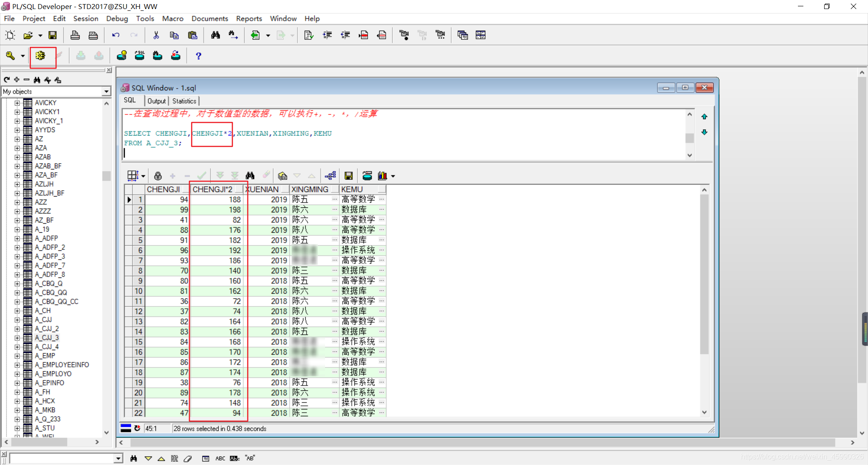
Task: Switch to the Output tab
Action: tap(156, 101)
